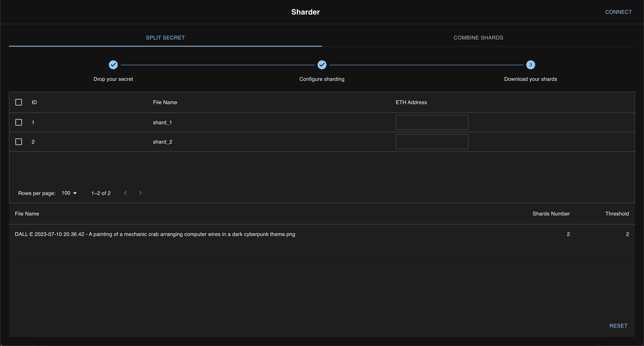Click the 1–2 of 2 pagination text
The width and height of the screenshot is (644, 346).
coord(101,193)
